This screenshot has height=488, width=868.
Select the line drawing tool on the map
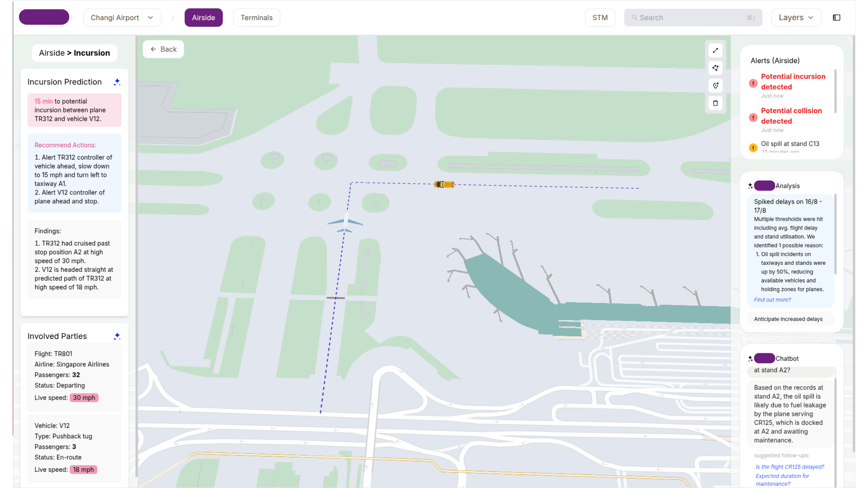point(715,51)
